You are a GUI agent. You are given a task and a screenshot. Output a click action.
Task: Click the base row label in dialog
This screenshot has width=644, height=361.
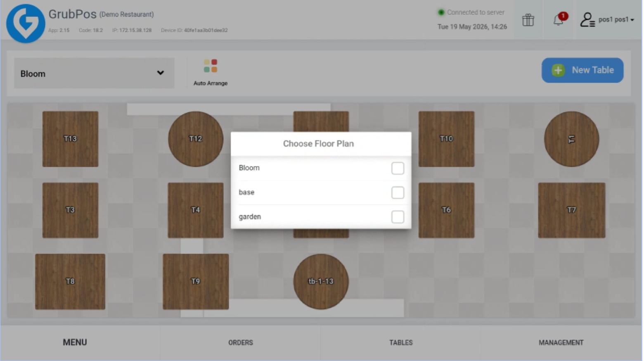247,192
